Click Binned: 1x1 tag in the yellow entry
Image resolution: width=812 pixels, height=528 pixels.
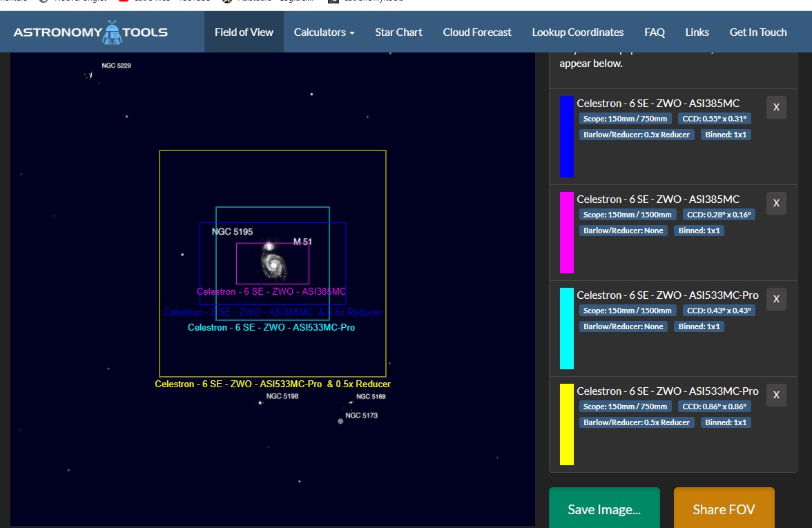(726, 422)
